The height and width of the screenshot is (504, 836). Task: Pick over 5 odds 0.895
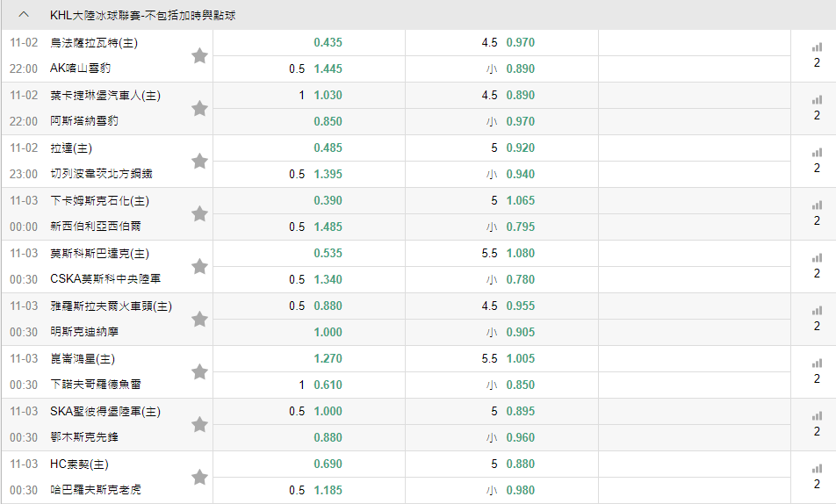(x=521, y=412)
